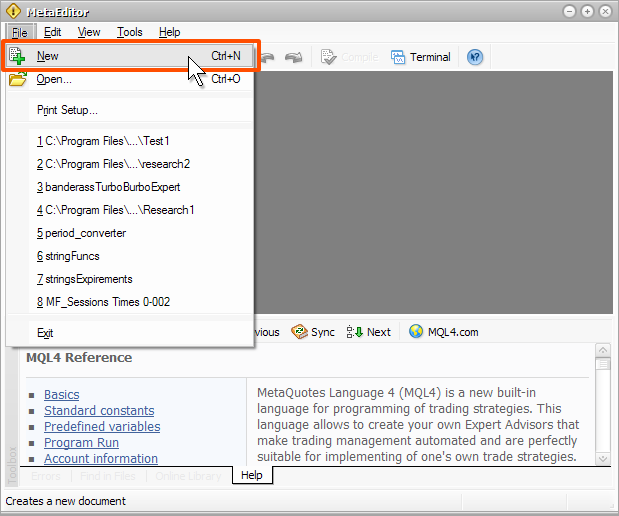Viewport: 619px width, 516px height.
Task: Click the Sync book icon
Action: point(299,332)
